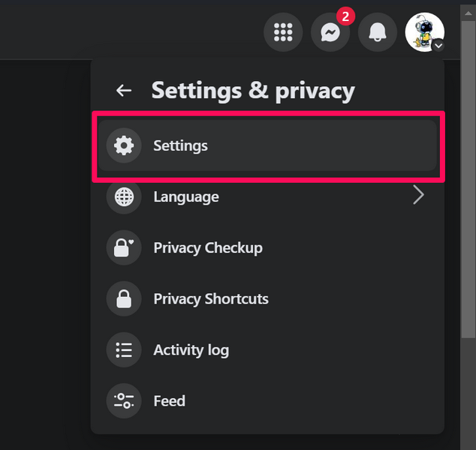Viewport: 476px width, 450px height.
Task: Click the Feed sliders icon
Action: (x=124, y=400)
